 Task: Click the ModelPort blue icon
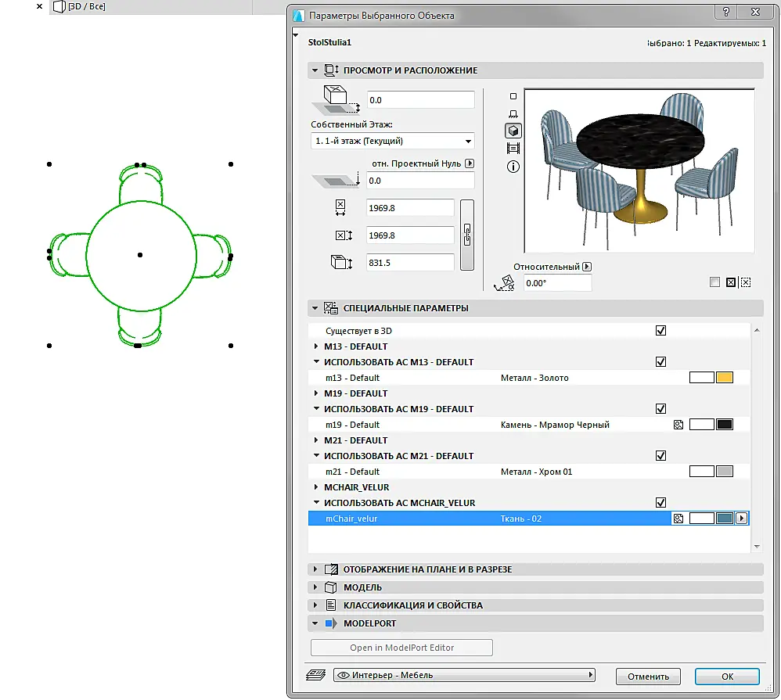point(331,623)
